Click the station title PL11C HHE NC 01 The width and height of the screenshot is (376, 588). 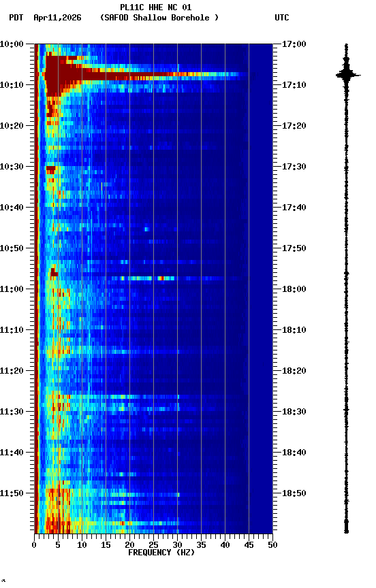pyautogui.click(x=156, y=7)
